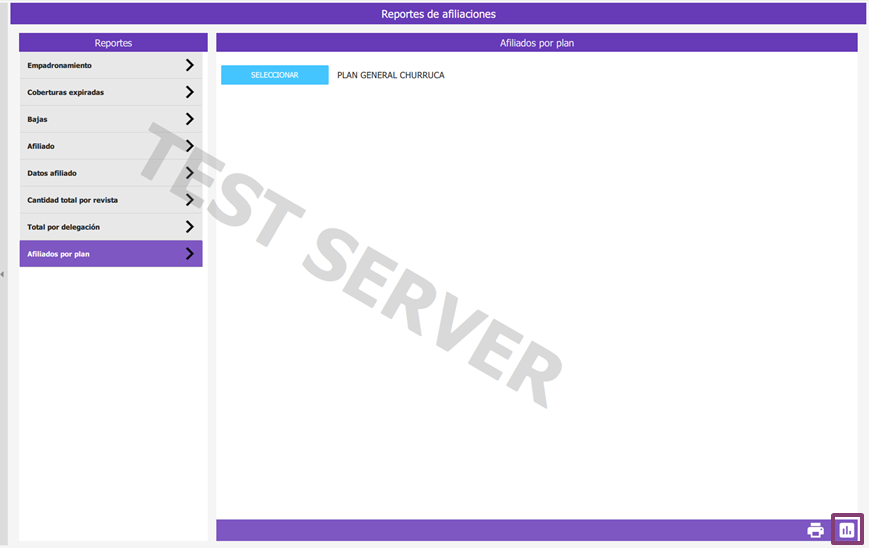Click the Reportes de afiliaciones title bar
Screen dimensions: 871x550
coord(438,14)
